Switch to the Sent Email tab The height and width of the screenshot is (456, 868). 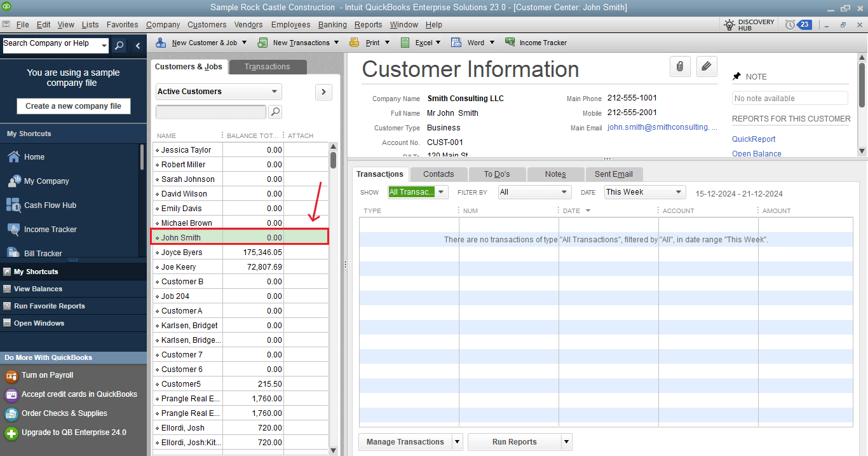[614, 174]
